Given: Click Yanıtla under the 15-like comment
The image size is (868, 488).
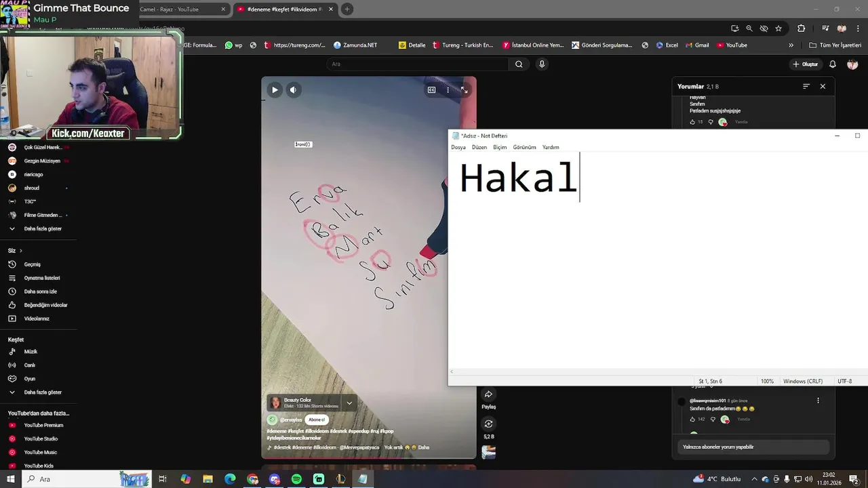Looking at the screenshot, I should [741, 122].
